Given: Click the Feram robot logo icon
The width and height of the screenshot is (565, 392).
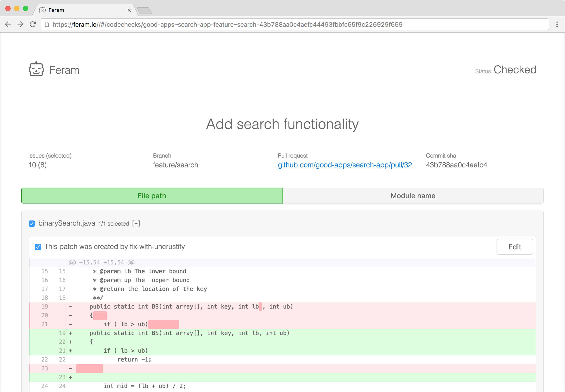Looking at the screenshot, I should (x=36, y=69).
